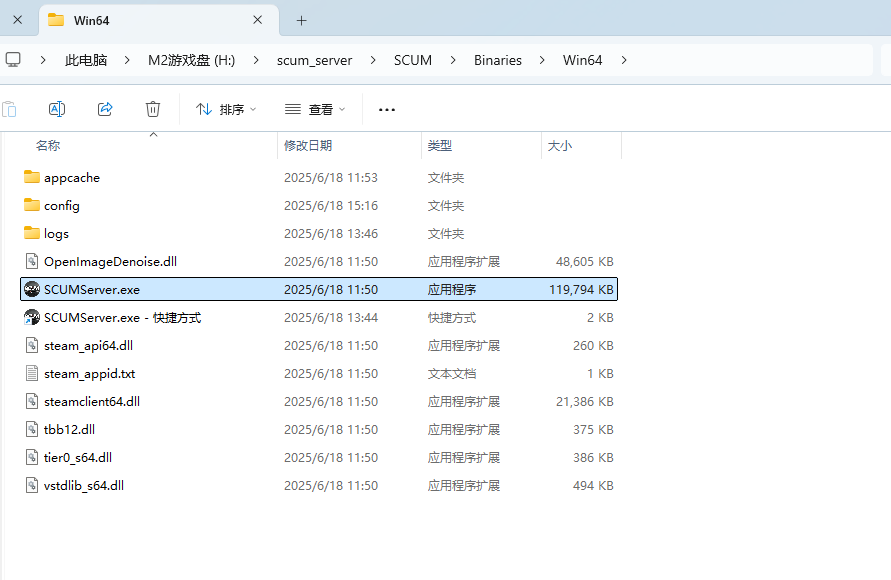The width and height of the screenshot is (891, 580).
Task: Click the Share toolbar icon
Action: [x=105, y=109]
